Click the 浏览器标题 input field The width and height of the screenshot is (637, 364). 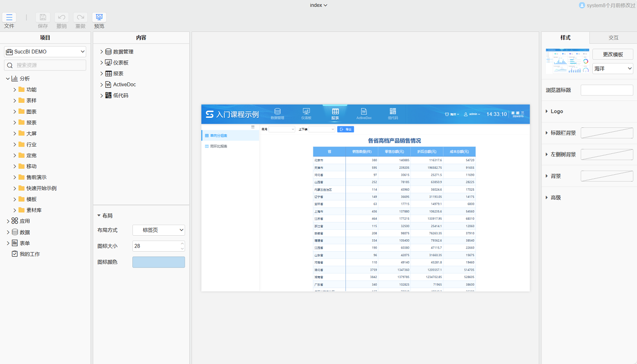(607, 90)
